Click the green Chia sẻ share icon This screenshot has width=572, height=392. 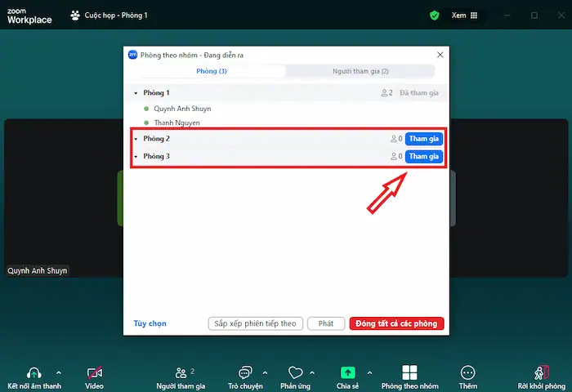pyautogui.click(x=348, y=372)
